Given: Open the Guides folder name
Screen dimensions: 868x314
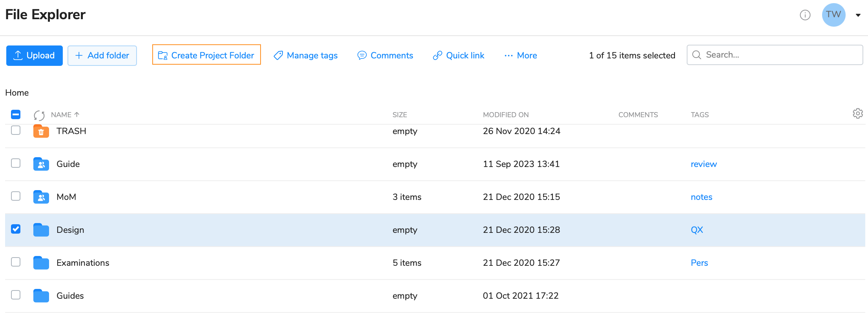Looking at the screenshot, I should pyautogui.click(x=70, y=296).
